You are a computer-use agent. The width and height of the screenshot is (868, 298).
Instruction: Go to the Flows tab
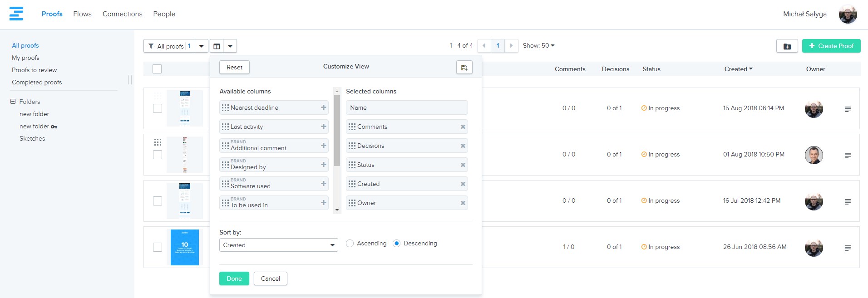click(x=82, y=14)
